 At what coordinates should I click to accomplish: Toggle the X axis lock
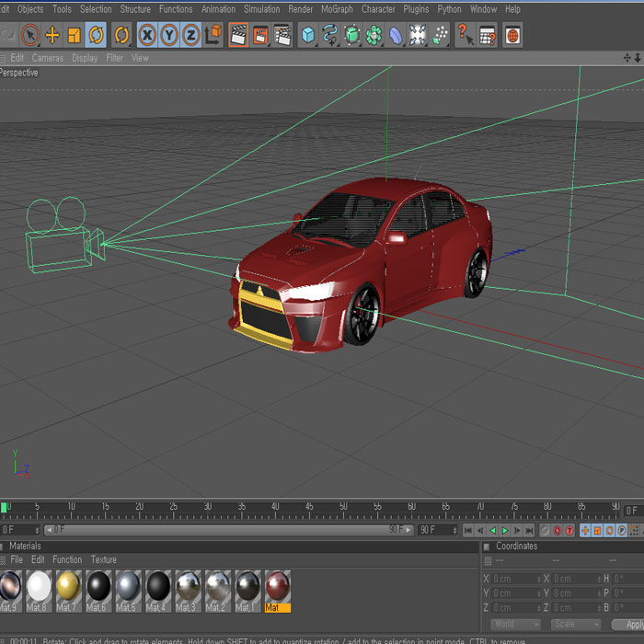click(147, 35)
